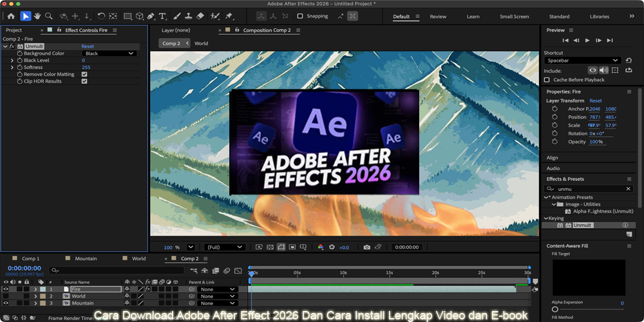Check Cache Before Playback
644x322 pixels.
coord(547,80)
